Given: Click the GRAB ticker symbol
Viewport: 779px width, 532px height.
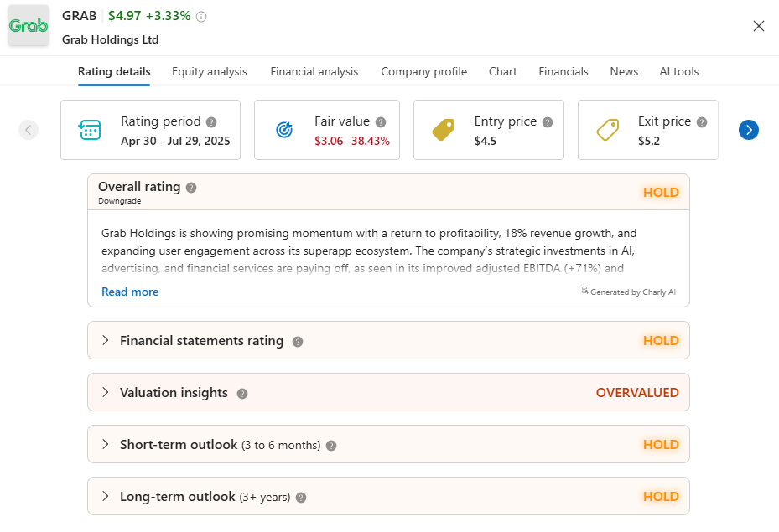Looking at the screenshot, I should [x=80, y=16].
